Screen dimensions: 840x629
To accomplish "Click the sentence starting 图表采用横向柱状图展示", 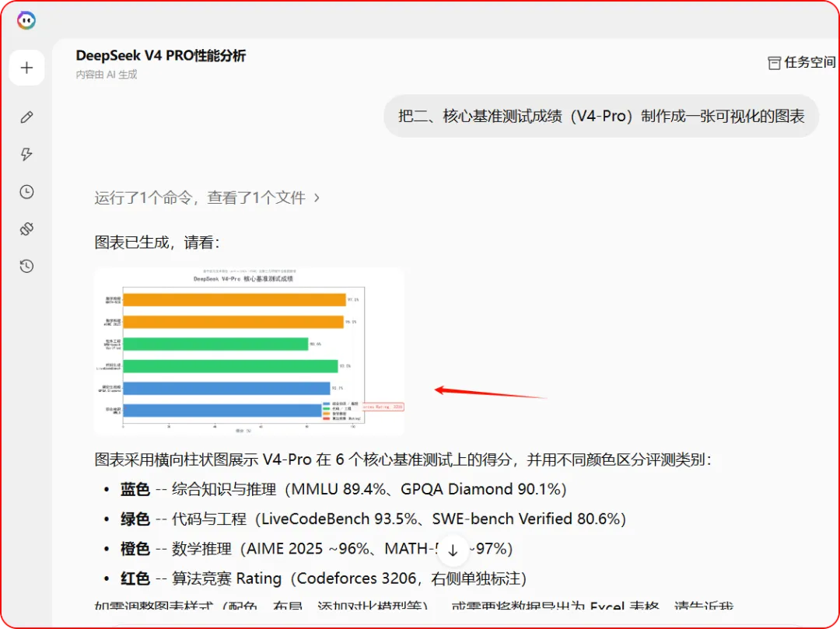I will [x=403, y=460].
